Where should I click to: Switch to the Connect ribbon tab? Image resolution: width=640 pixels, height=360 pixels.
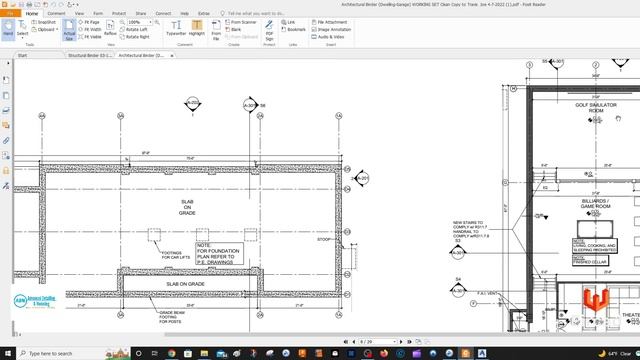pyautogui.click(x=163, y=13)
